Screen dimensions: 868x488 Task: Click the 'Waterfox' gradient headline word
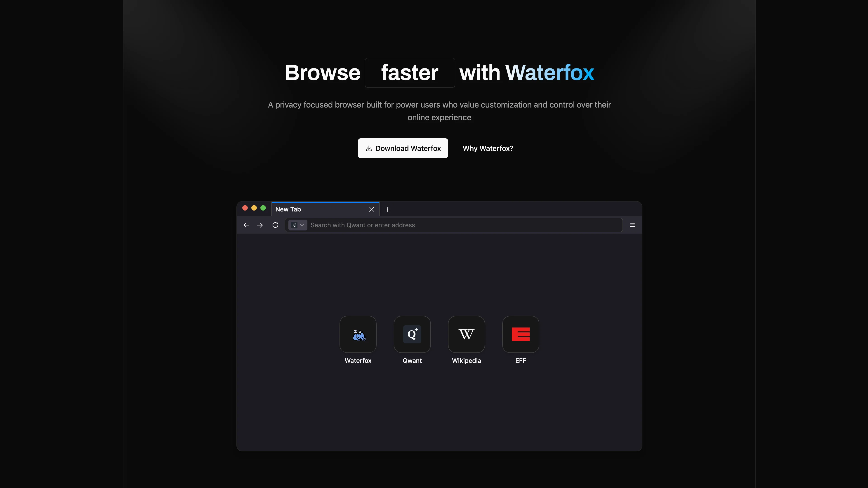(x=550, y=73)
